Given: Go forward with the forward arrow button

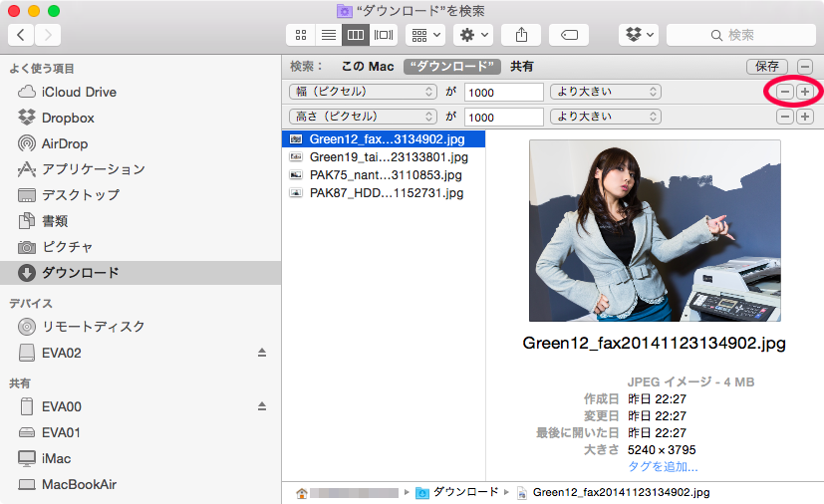Looking at the screenshot, I should [x=48, y=35].
